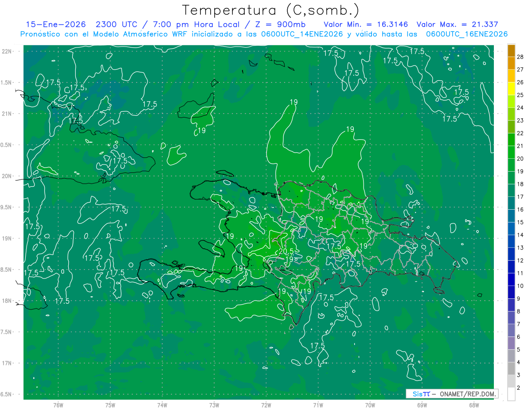Click the gray swatch between 3 and 4
The width and height of the screenshot is (532, 411).
click(511, 368)
